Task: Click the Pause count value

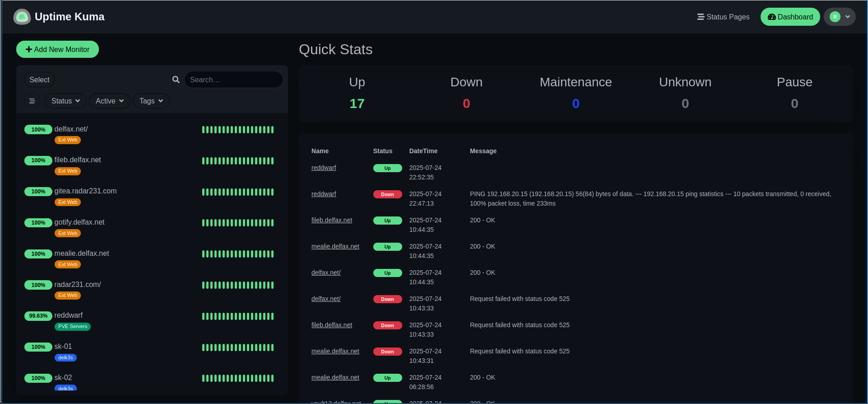Action: [x=794, y=103]
